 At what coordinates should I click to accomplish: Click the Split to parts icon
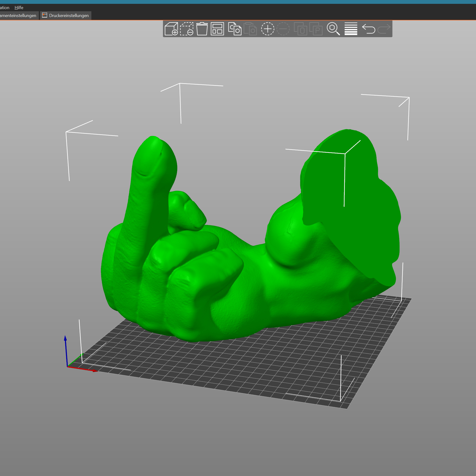click(316, 29)
